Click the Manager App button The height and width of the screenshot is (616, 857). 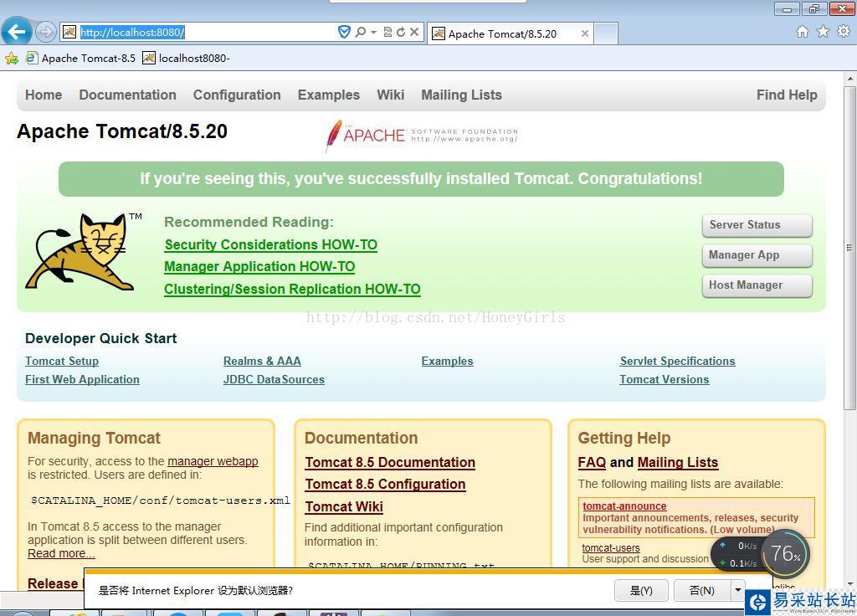pos(757,255)
